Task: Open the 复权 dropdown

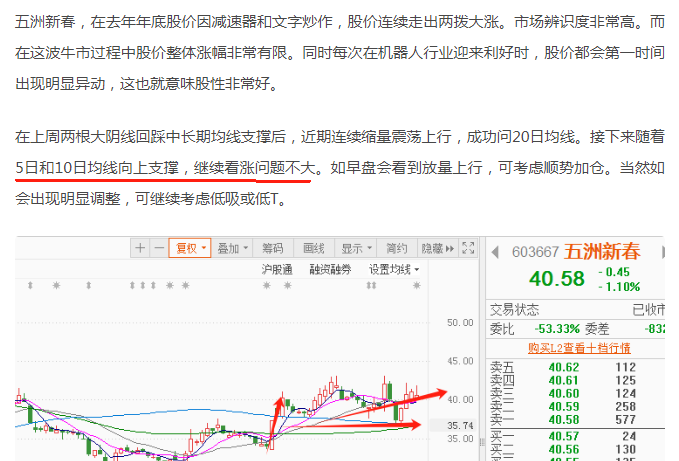Action: [x=190, y=248]
